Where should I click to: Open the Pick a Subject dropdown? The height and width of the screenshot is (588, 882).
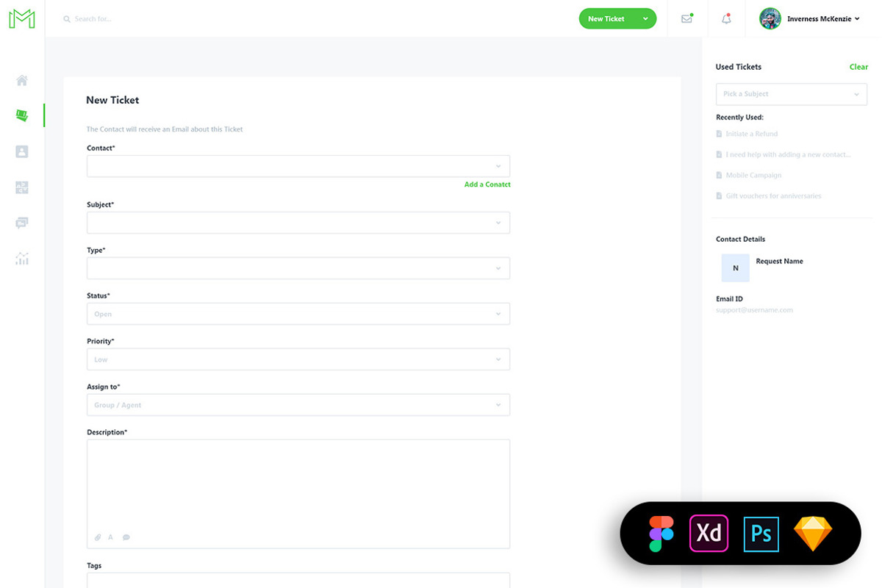pyautogui.click(x=791, y=94)
